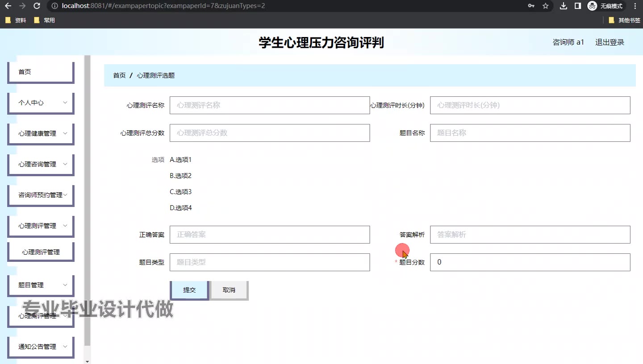
Task: Focus the 题目分数 score field
Action: point(530,262)
